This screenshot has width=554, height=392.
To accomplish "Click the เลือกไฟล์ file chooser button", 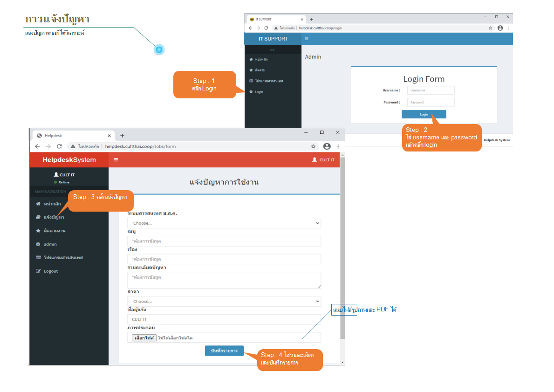I will click(x=144, y=337).
